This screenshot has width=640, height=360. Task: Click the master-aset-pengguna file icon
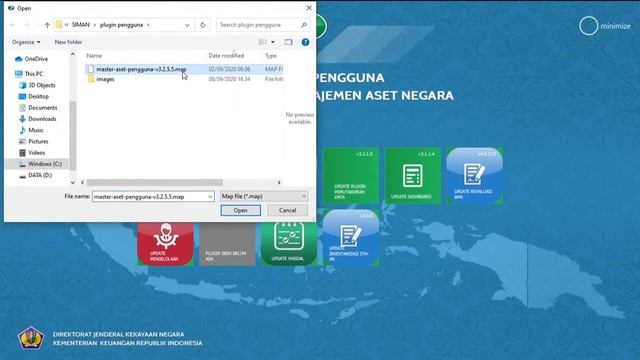coord(91,69)
